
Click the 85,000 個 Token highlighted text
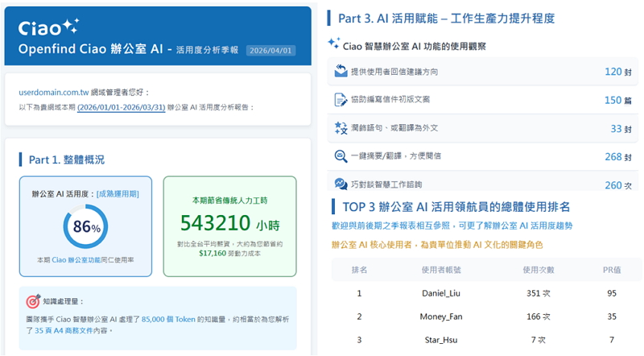pos(168,320)
